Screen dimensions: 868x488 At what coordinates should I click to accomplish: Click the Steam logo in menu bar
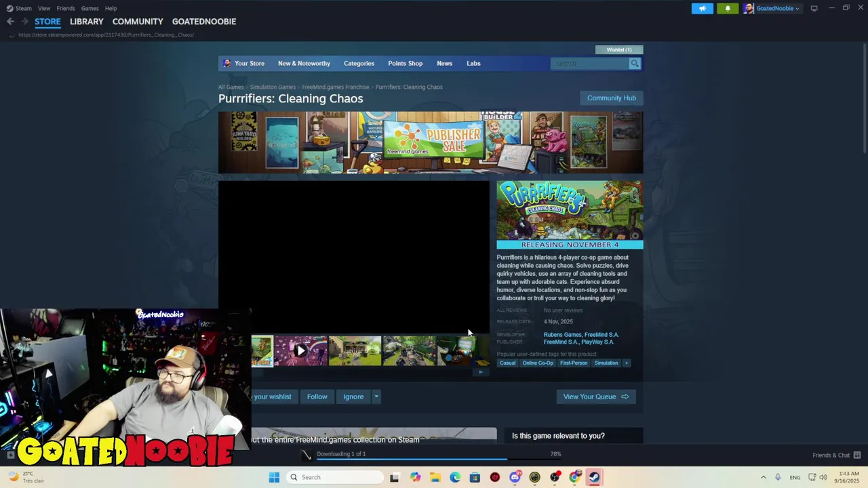[x=9, y=8]
